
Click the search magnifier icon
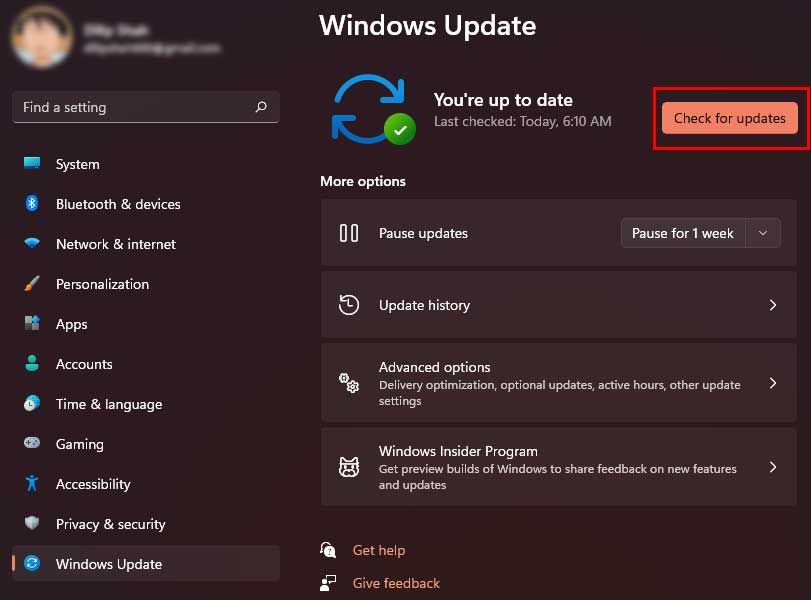261,107
